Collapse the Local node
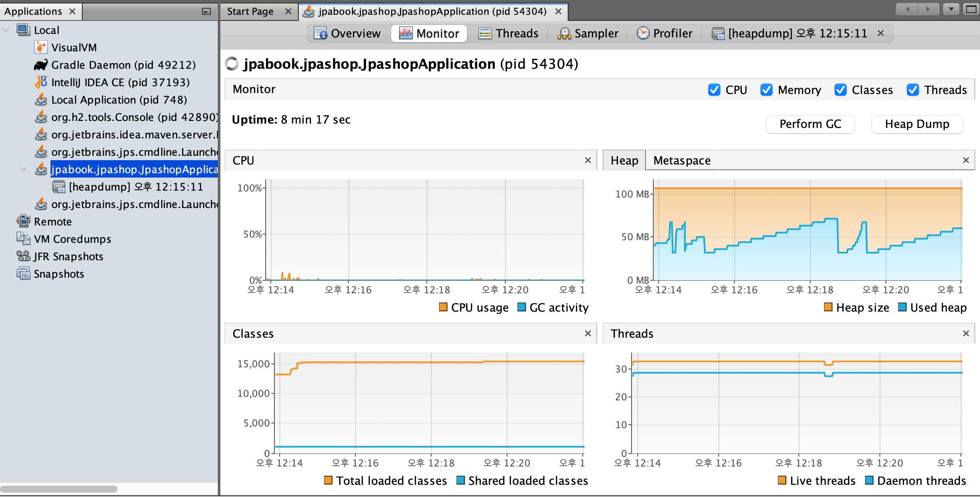 click(x=6, y=30)
